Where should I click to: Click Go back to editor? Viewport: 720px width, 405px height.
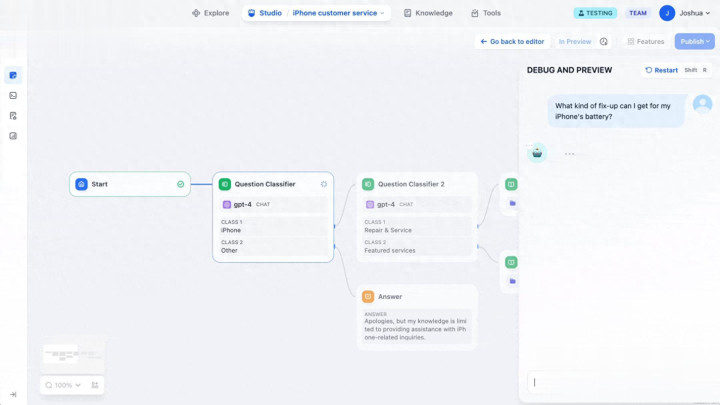[x=511, y=42]
